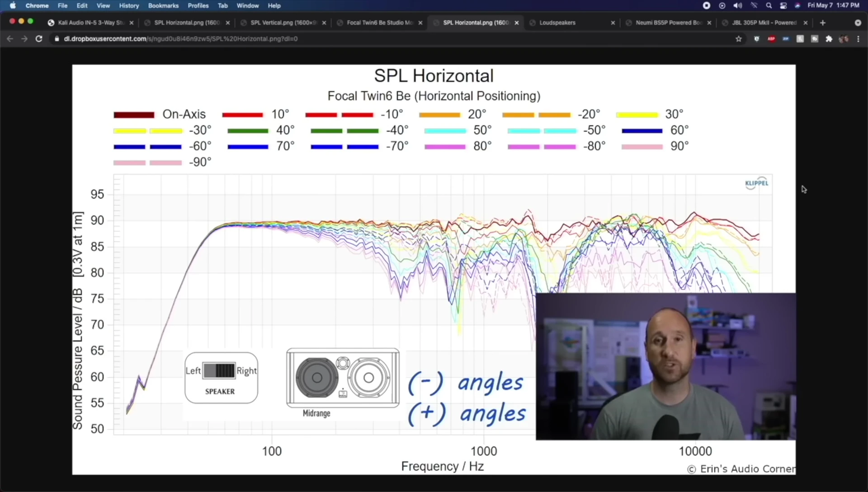The width and height of the screenshot is (868, 492).
Task: Open the Chrome profile avatar
Action: coord(844,39)
